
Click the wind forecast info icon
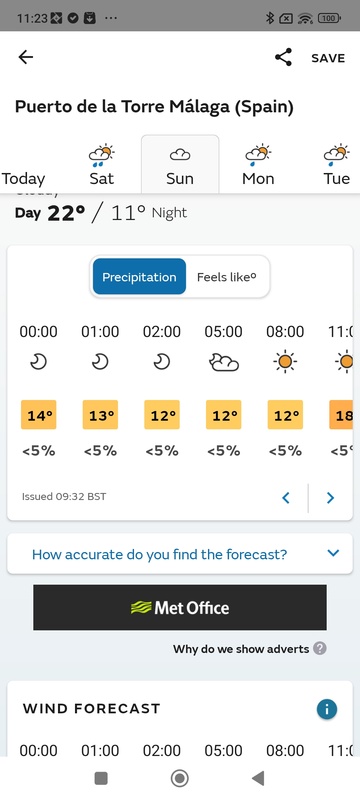[x=327, y=709]
